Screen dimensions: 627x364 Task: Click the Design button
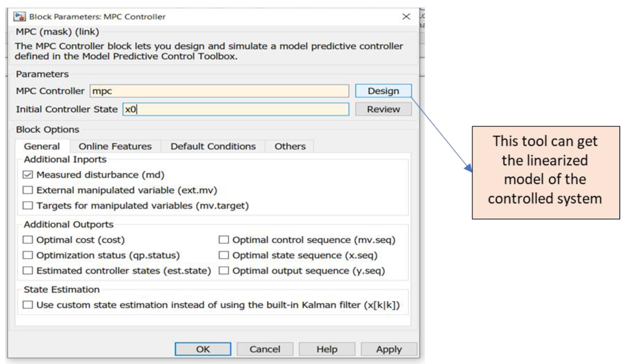[x=383, y=91]
